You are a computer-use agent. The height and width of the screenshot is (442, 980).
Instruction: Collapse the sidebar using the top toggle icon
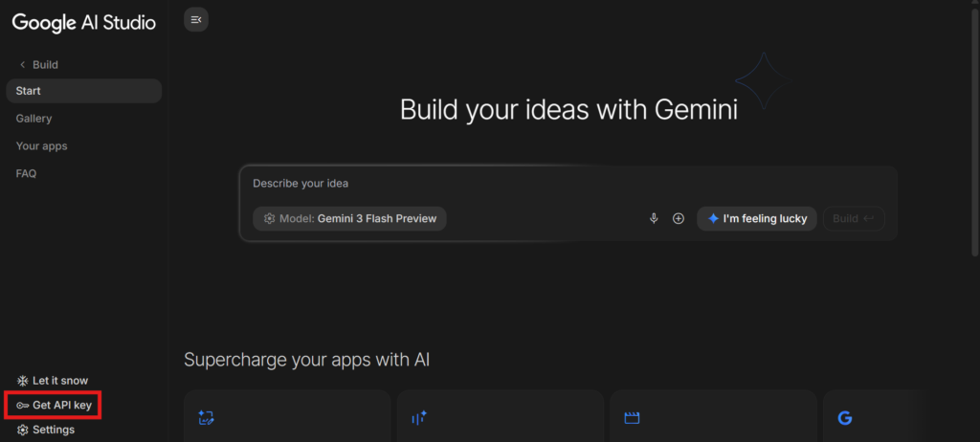tap(196, 19)
